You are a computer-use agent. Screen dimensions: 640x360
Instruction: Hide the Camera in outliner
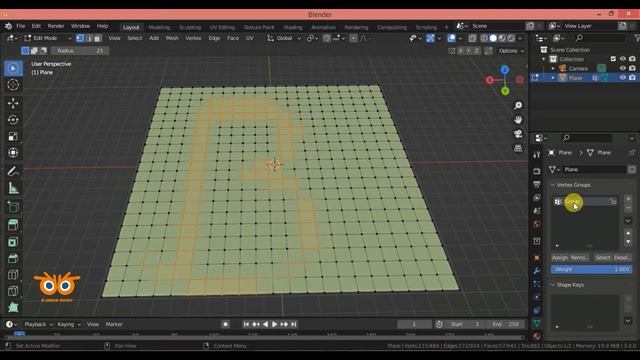pyautogui.click(x=622, y=68)
